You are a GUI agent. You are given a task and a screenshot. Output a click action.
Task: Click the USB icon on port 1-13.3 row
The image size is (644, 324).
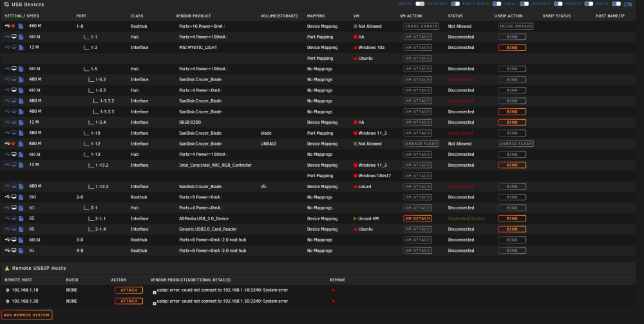coord(7,186)
